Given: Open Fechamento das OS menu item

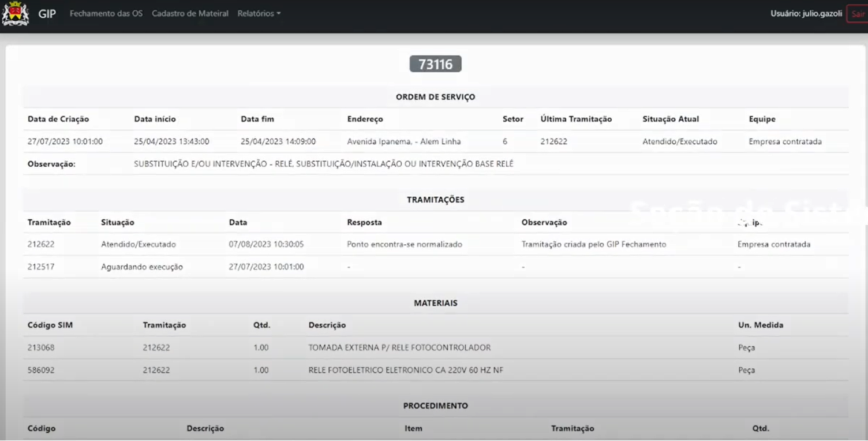Looking at the screenshot, I should pyautogui.click(x=106, y=13).
